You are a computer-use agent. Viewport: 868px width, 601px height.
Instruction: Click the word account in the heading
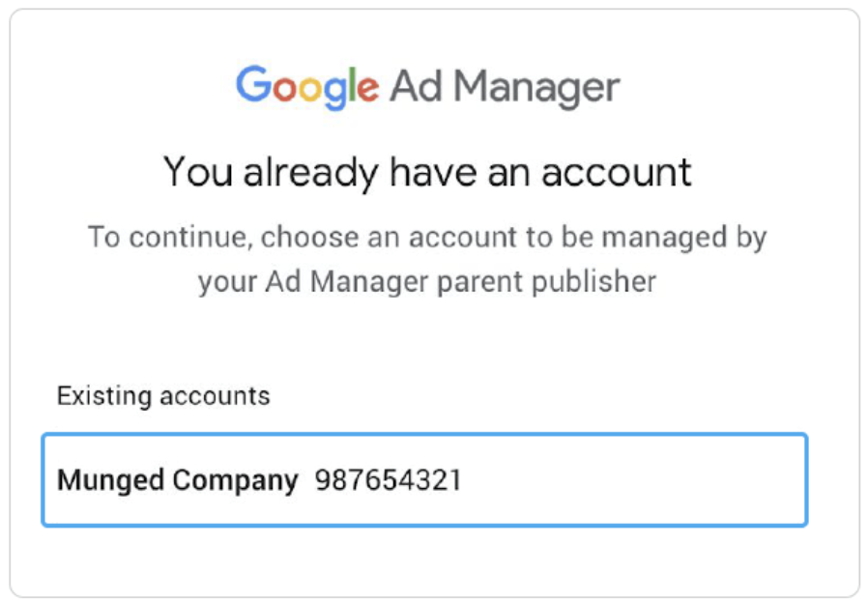pos(617,173)
